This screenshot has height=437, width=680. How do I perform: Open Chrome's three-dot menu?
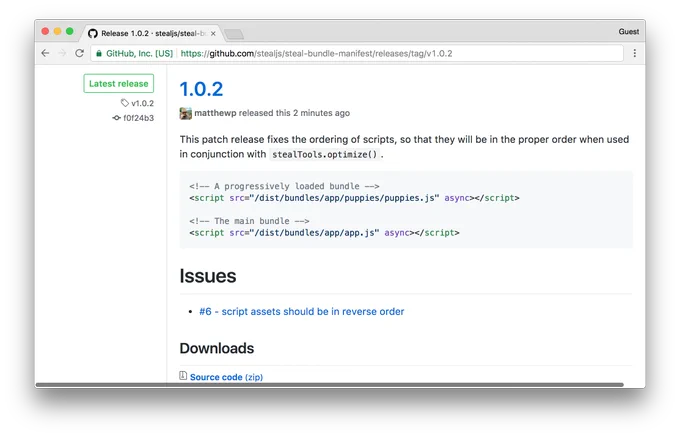pyautogui.click(x=634, y=53)
